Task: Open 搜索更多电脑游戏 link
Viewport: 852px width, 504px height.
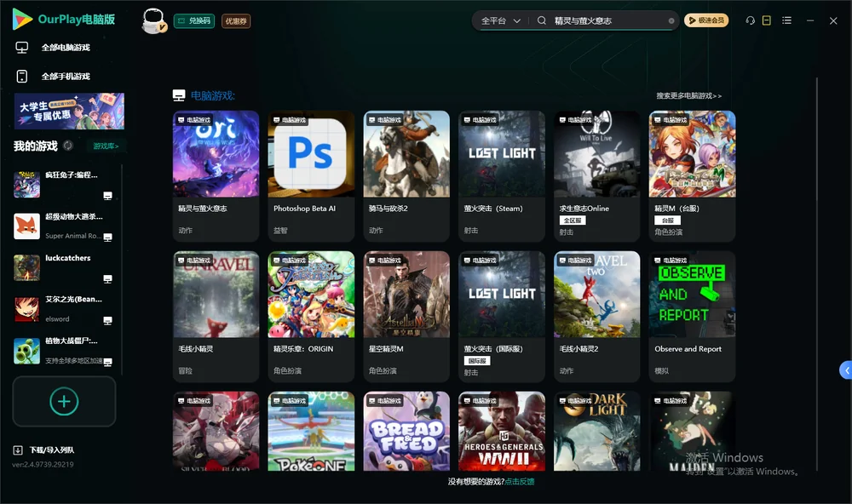Action: 688,95
